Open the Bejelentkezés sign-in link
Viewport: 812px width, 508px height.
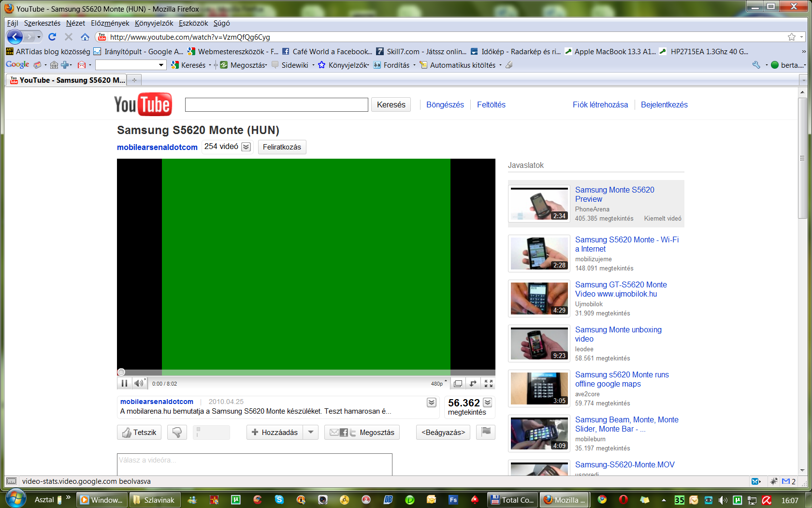[664, 105]
